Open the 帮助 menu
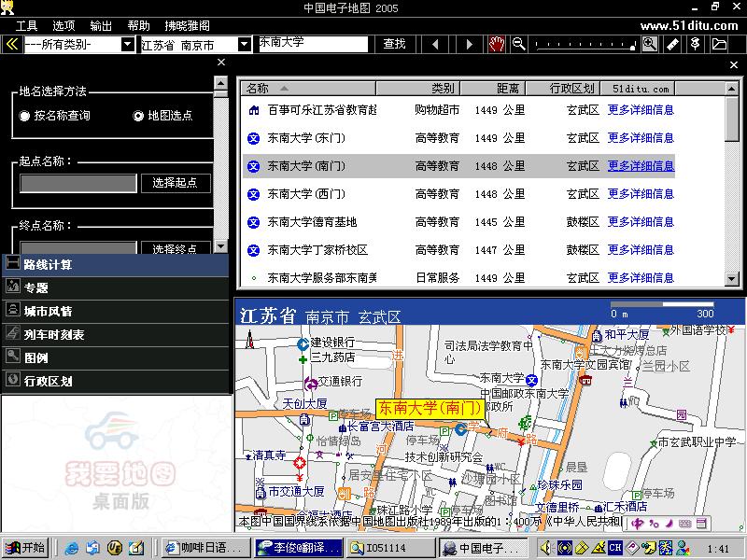 (x=138, y=26)
